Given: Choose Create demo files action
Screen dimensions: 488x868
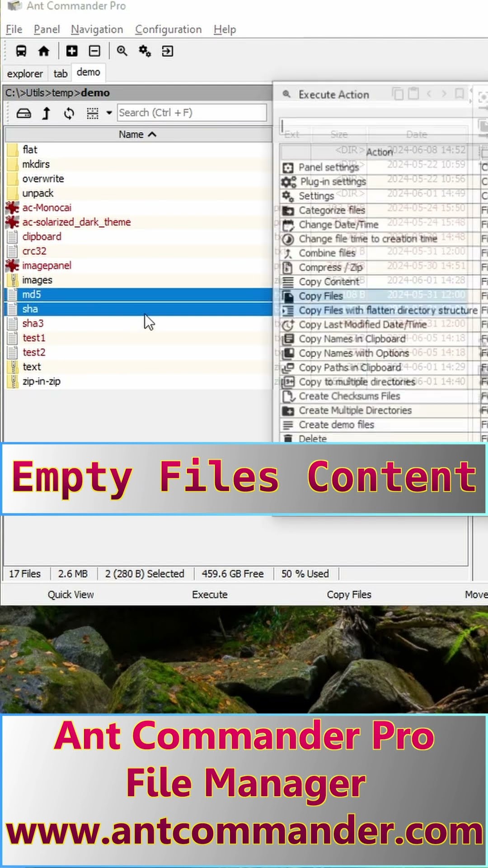Looking at the screenshot, I should click(380, 425).
